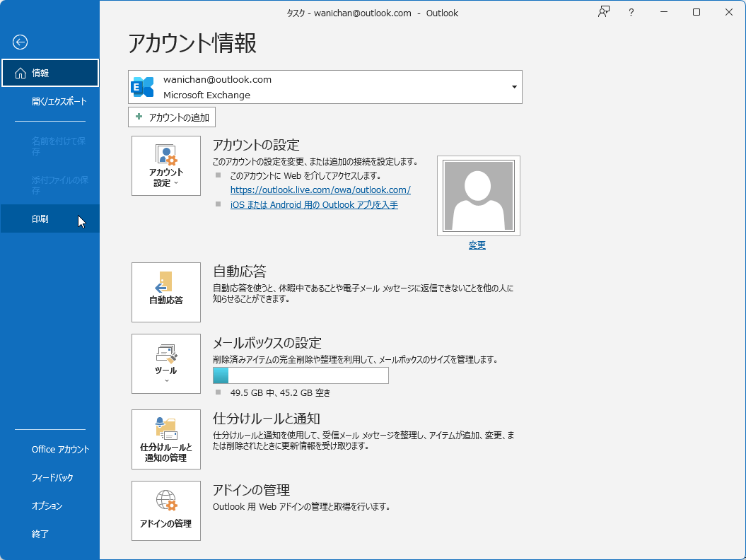
Task: Click 終了 to exit Outlook
Action: 50,535
